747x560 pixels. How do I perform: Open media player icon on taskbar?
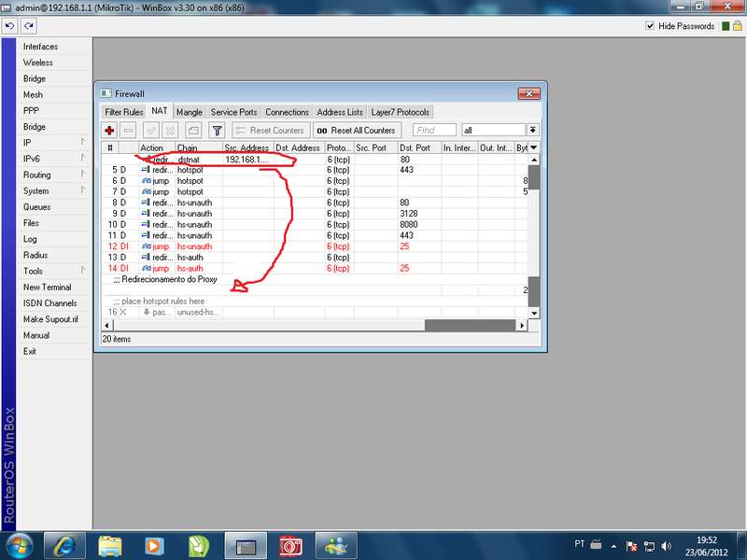pos(154,546)
